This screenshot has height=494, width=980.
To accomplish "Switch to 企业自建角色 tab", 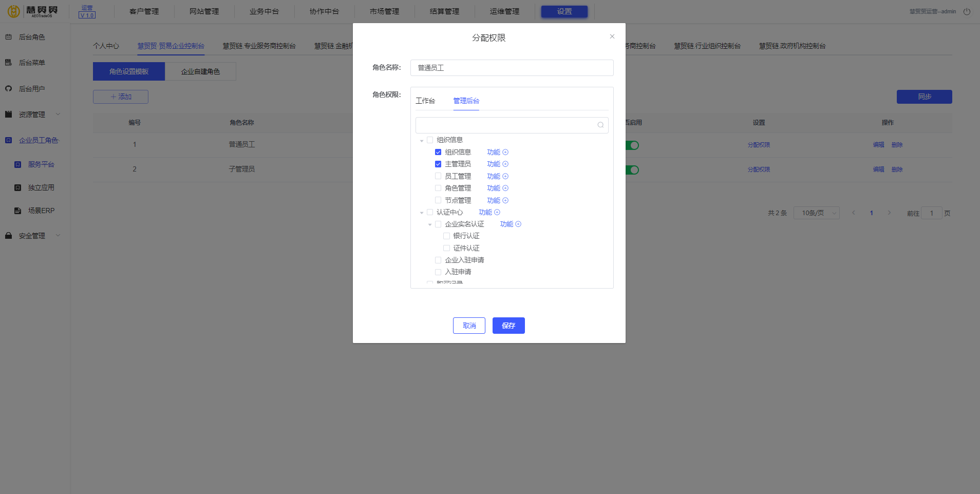I will click(x=200, y=71).
